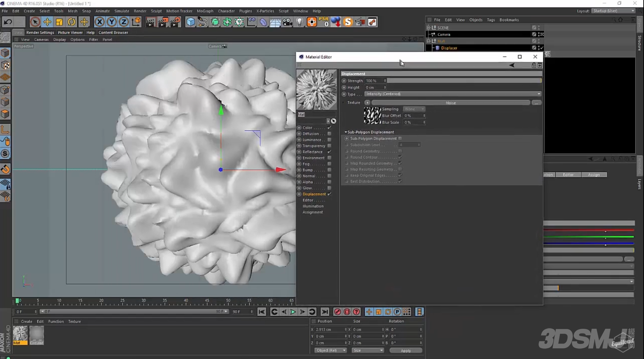Enable the Bump channel checkbox
Screen dimensions: 644x359
[329, 170]
